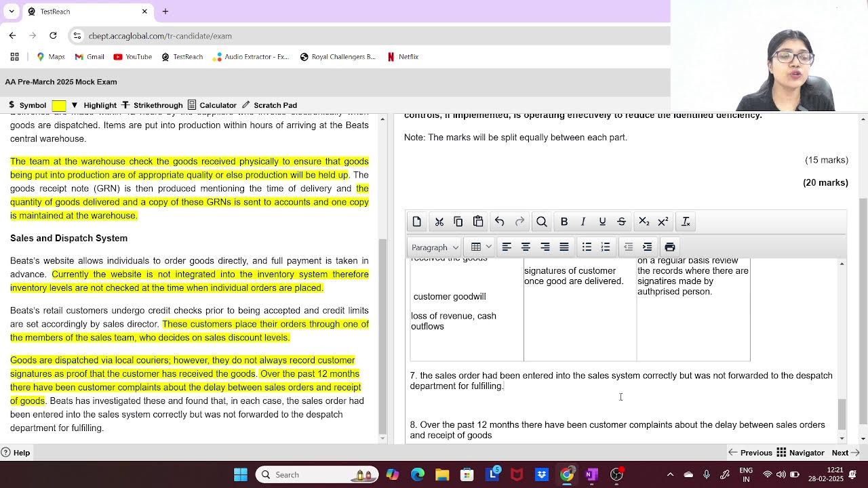
Task: Justify text in editor
Action: coord(564,247)
